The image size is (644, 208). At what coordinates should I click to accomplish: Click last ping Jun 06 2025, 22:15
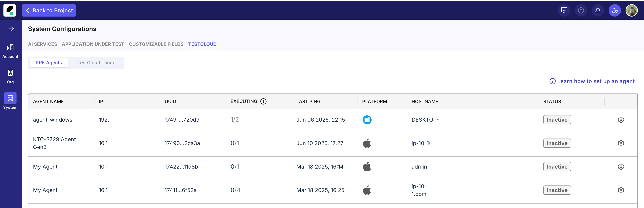pos(320,120)
